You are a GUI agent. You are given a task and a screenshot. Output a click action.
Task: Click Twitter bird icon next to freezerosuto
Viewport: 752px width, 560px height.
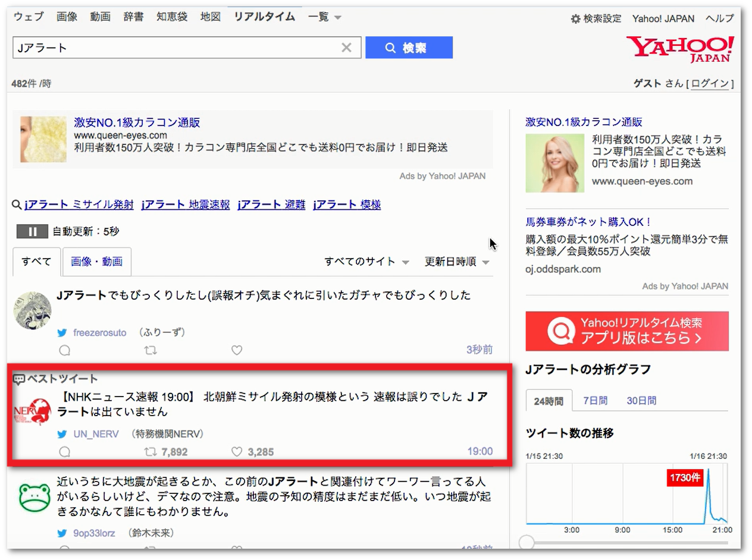pos(62,333)
